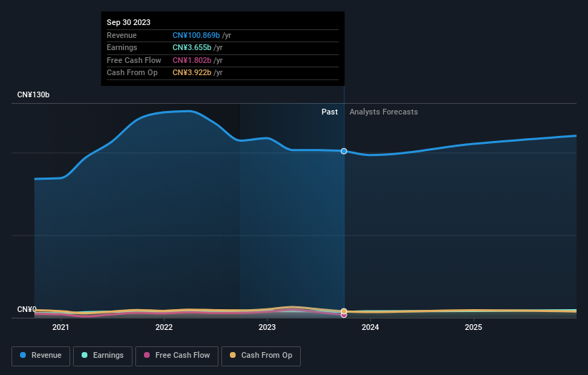
Task: Click the orange Cash From Op marker
Action: [344, 311]
